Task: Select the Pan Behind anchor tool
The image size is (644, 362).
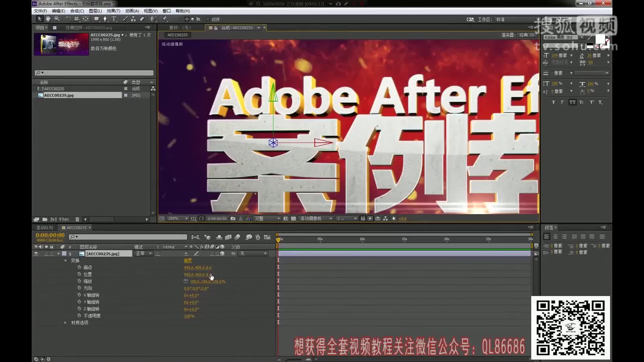Action: click(x=86, y=19)
